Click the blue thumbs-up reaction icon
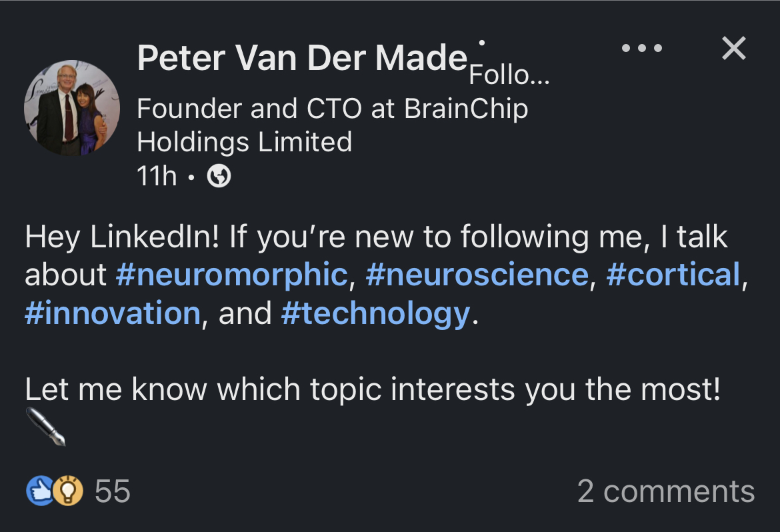 tap(37, 492)
